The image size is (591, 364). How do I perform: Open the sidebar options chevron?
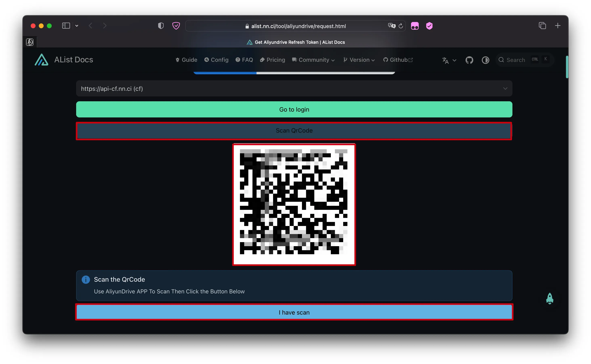[77, 26]
